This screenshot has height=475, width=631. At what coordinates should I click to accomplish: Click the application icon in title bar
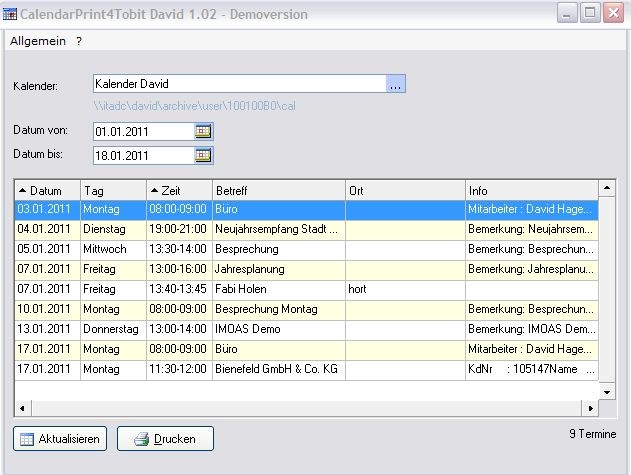pos(10,14)
